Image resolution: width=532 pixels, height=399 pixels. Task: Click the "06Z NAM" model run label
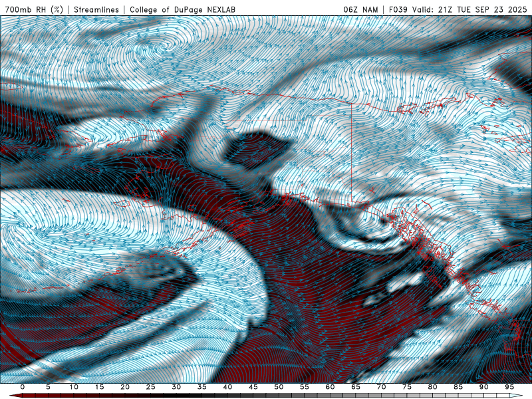pos(360,10)
